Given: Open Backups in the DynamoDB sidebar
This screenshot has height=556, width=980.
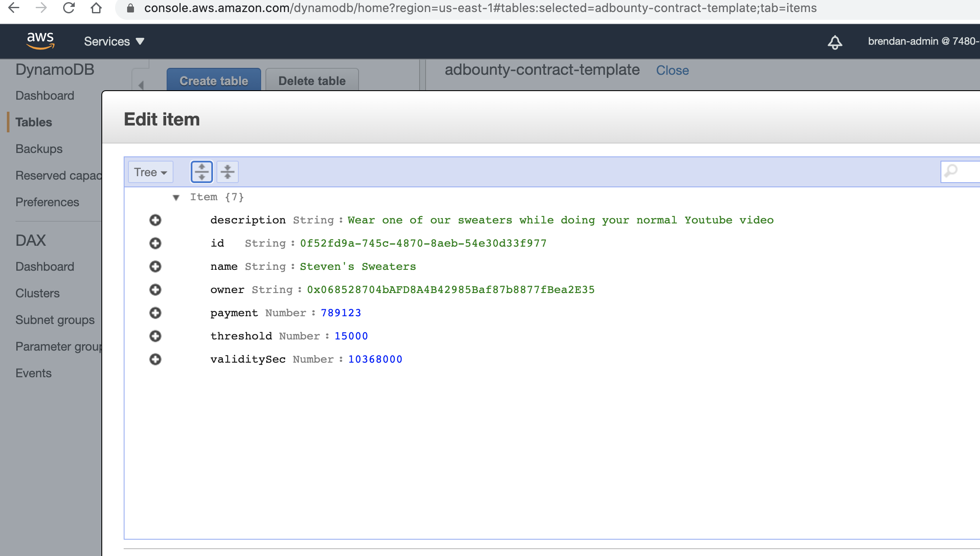Looking at the screenshot, I should tap(39, 149).
